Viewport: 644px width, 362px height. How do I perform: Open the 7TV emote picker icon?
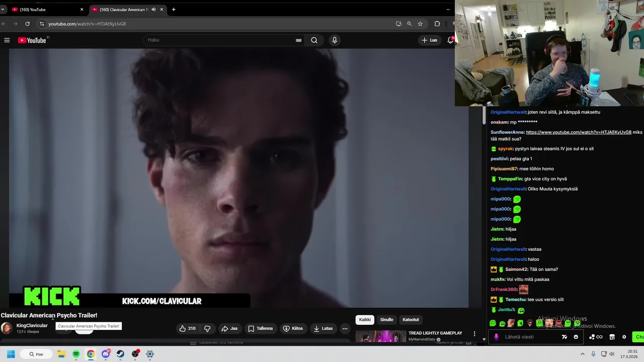tap(565, 337)
